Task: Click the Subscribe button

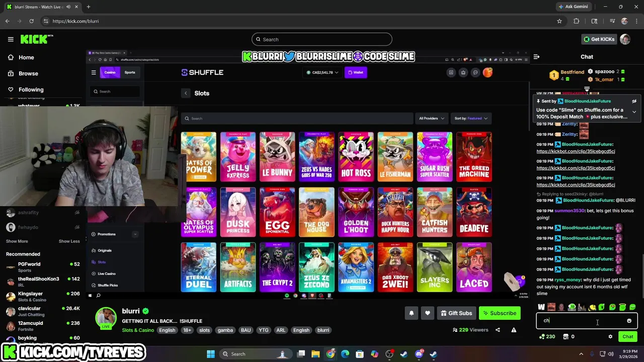Action: (x=500, y=313)
